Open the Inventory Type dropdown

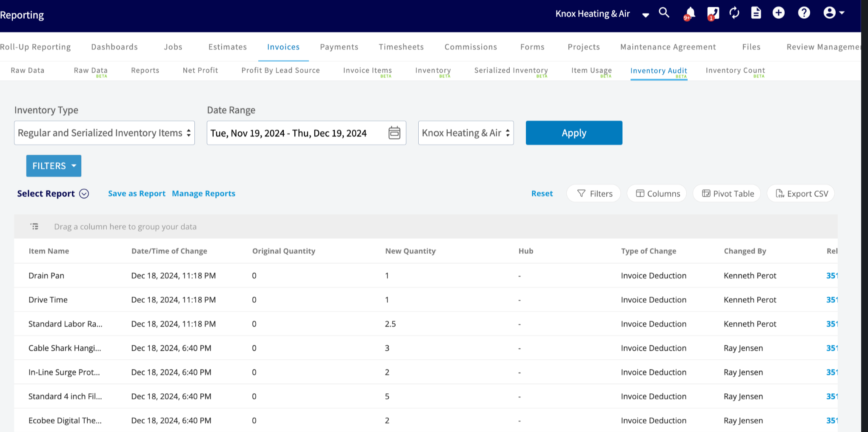tap(104, 133)
